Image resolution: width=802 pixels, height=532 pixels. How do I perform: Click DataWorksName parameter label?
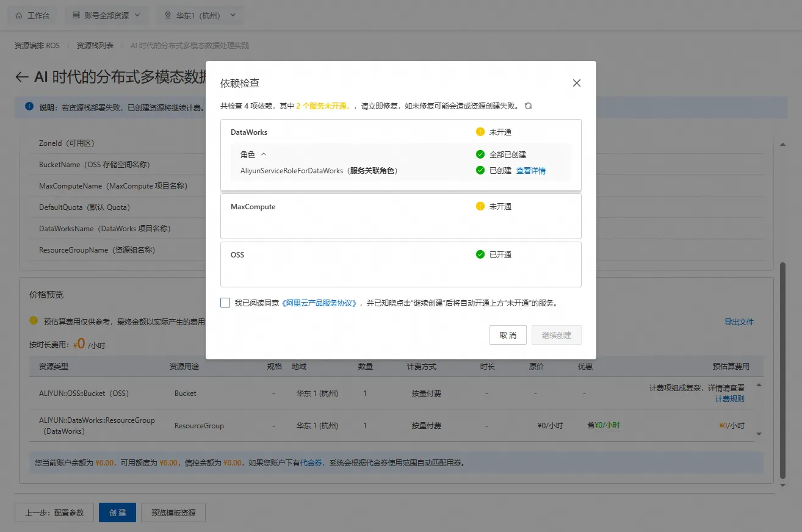[104, 229]
